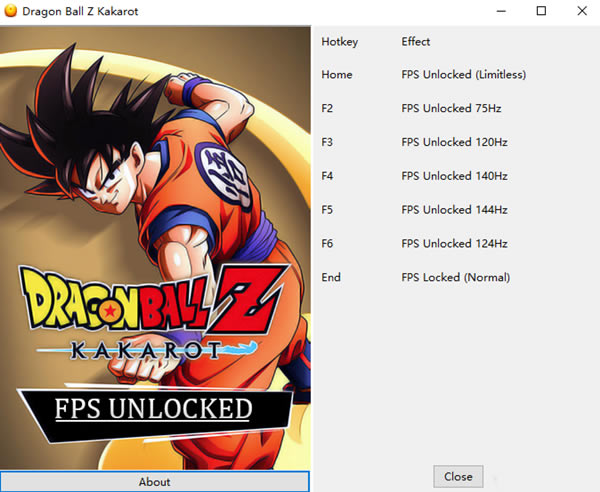Select the FPS Unlocked 144Hz entry
Image resolution: width=600 pixels, height=492 pixels.
pos(454,210)
